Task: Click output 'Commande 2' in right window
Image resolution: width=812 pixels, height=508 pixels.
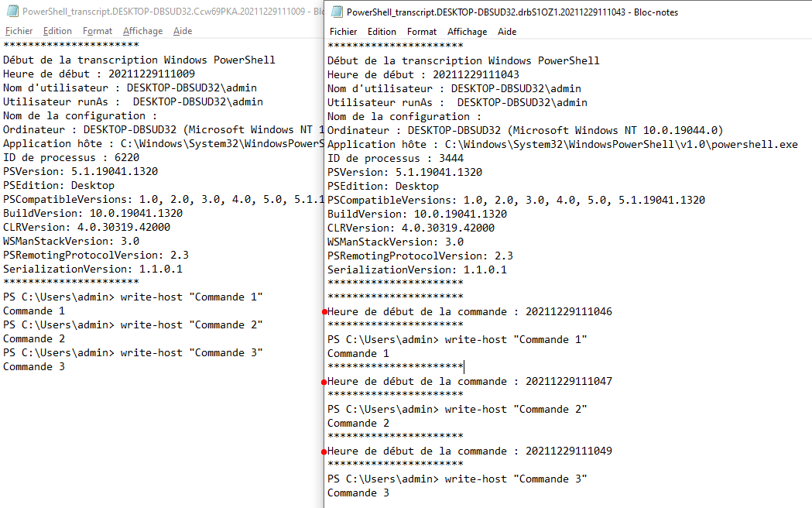Action: [x=358, y=424]
